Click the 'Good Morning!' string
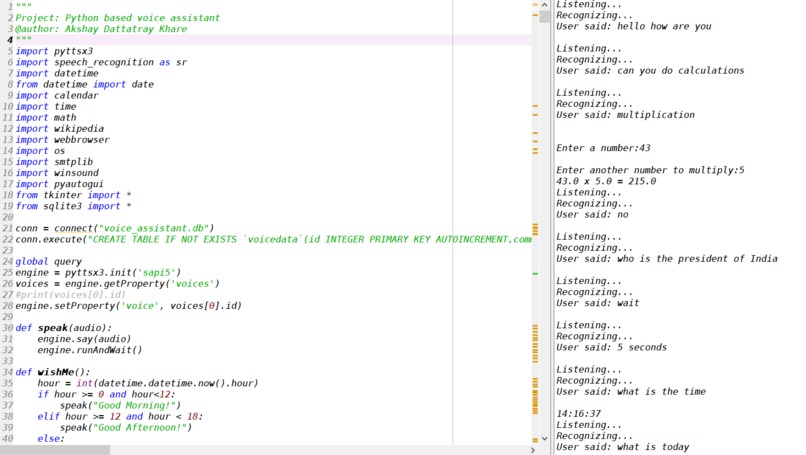The width and height of the screenshot is (806, 455). coord(134,406)
